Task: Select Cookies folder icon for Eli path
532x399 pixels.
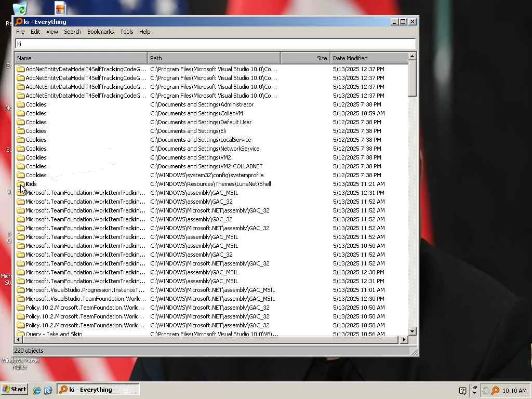Action: 21,131
